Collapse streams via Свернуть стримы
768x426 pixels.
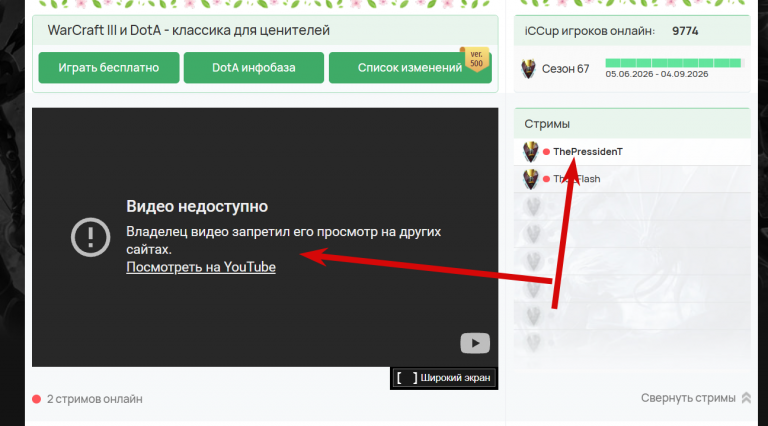click(x=688, y=398)
